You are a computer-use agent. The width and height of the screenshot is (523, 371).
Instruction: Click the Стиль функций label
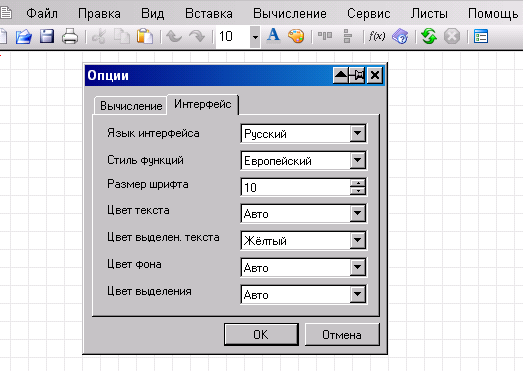145,160
